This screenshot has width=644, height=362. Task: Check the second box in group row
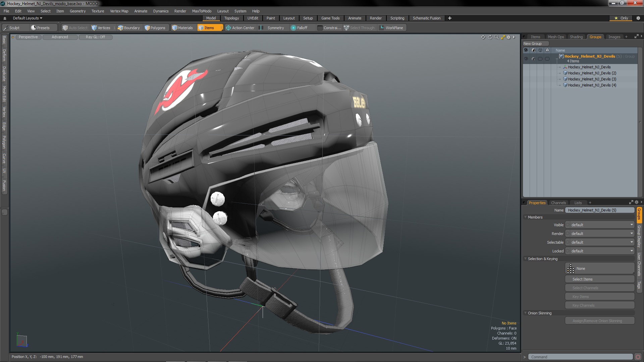pyautogui.click(x=547, y=59)
